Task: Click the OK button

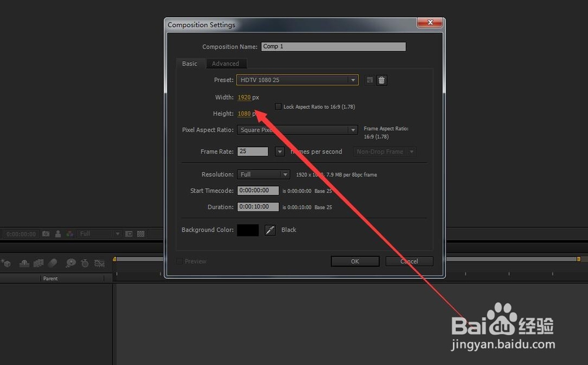Action: click(355, 261)
